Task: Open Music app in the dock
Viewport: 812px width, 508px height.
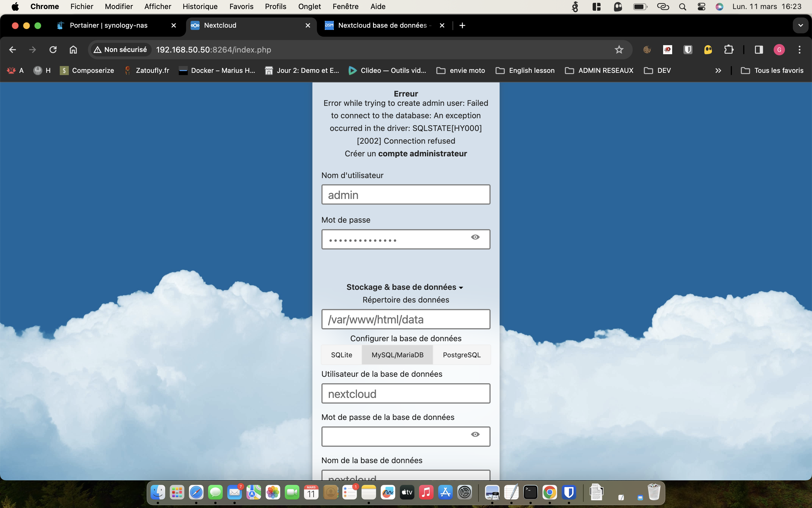Action: pos(426,492)
